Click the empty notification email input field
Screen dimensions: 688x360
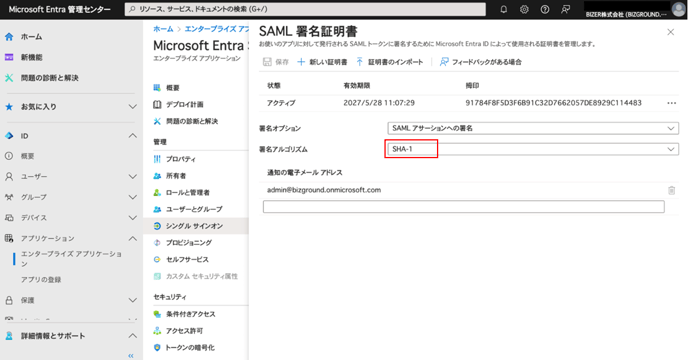[463, 207]
